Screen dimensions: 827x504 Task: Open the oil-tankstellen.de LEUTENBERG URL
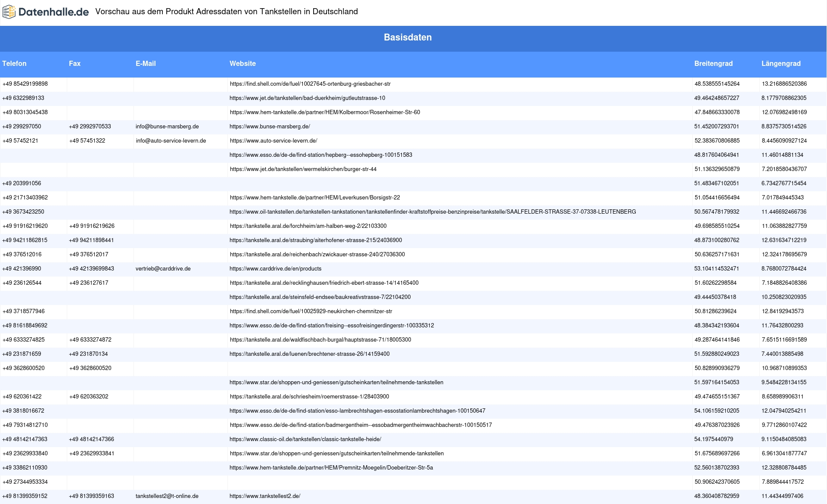[x=433, y=212]
